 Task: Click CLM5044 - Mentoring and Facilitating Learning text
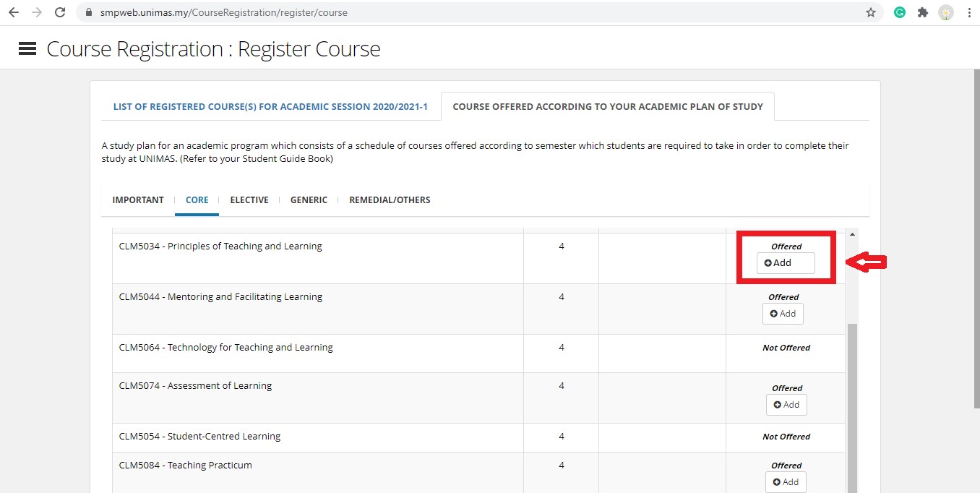[x=220, y=297]
